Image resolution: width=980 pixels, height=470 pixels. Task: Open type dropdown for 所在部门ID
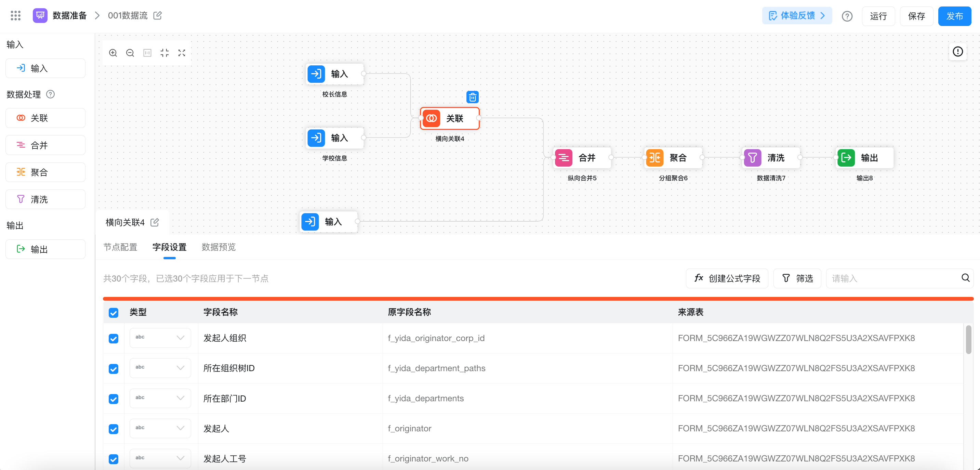(160, 398)
